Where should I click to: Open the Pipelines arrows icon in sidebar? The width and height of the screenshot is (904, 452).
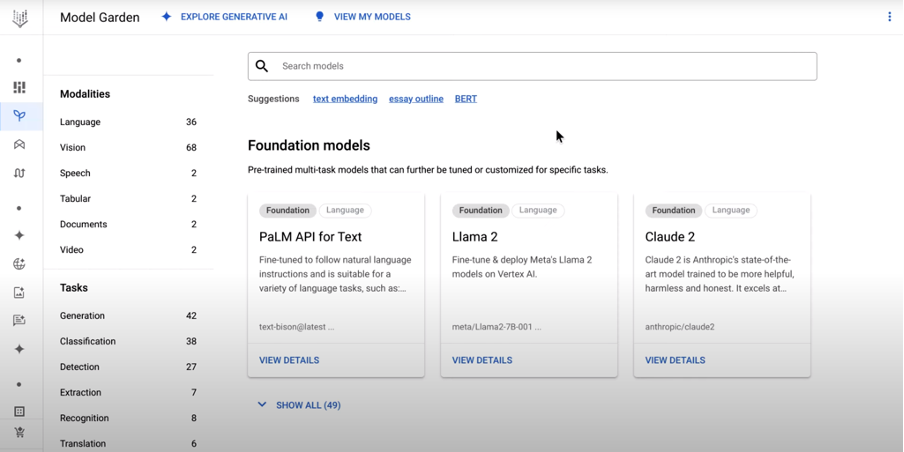coord(20,172)
